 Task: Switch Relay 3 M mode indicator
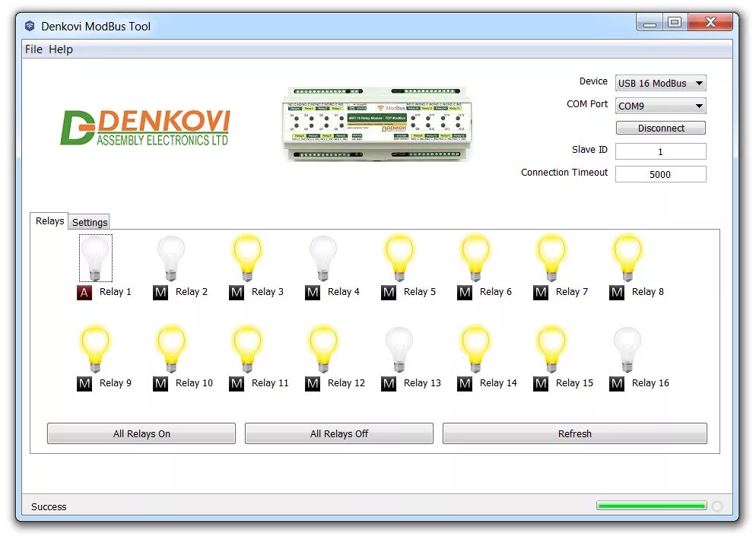coord(237,293)
